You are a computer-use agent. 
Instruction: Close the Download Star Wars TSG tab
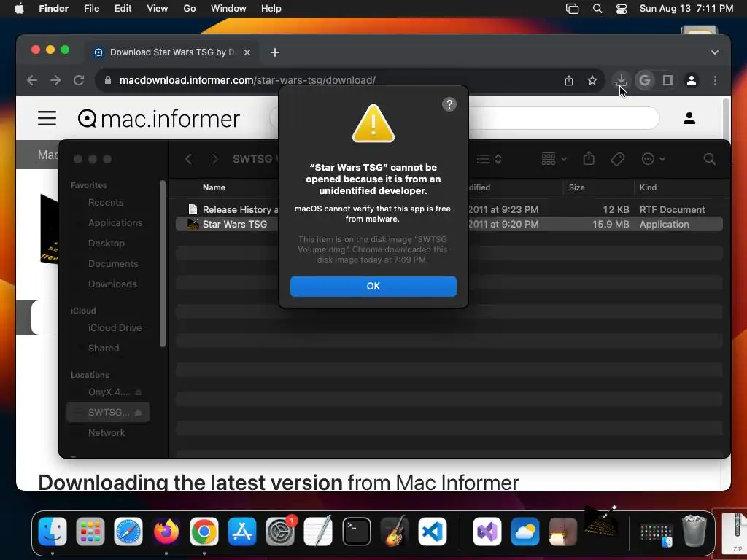[247, 52]
